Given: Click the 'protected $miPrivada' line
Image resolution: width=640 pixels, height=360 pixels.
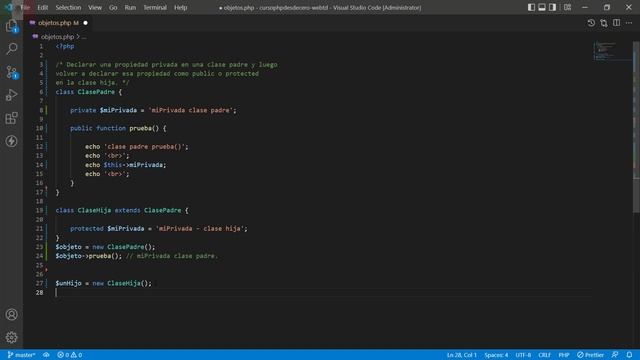Looking at the screenshot, I should tap(159, 229).
